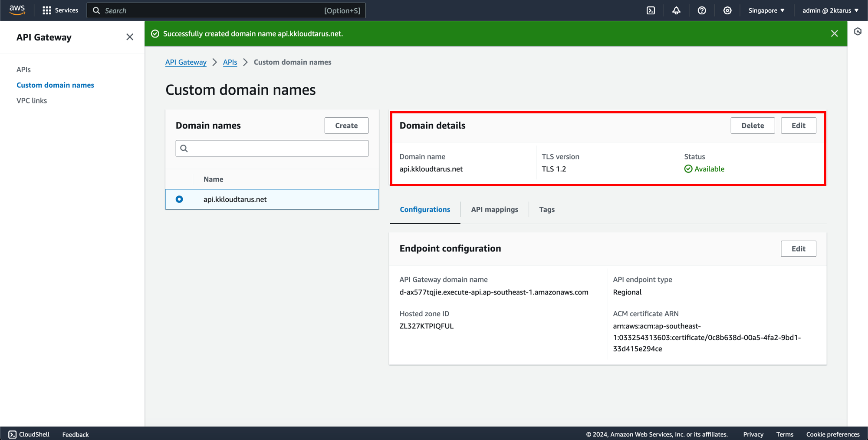Click the api.kkloudtarus.net row text
This screenshot has height=440, width=868.
click(235, 199)
